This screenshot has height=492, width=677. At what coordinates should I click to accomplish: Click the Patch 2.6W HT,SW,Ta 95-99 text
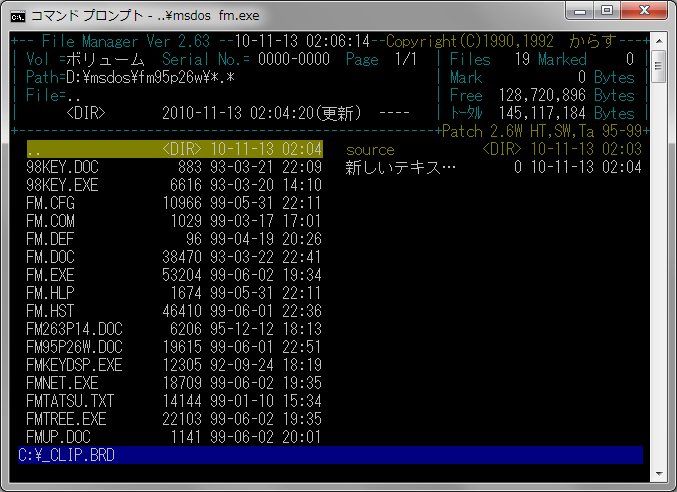coord(542,131)
